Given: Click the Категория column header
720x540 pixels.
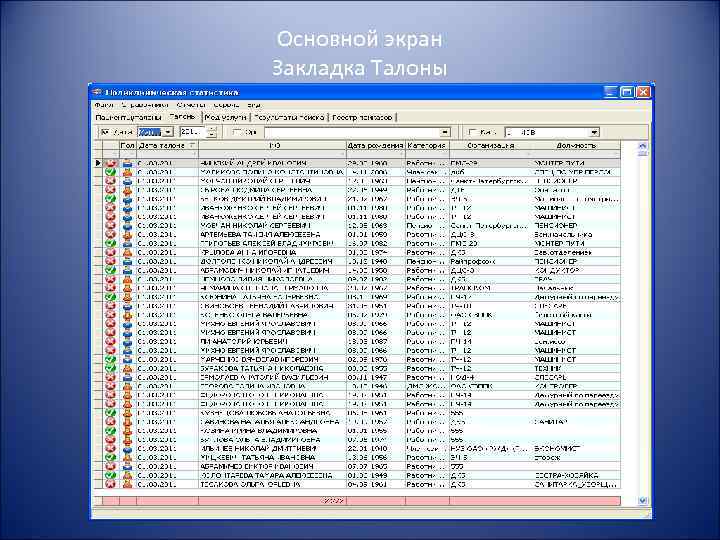Looking at the screenshot, I should (x=427, y=146).
